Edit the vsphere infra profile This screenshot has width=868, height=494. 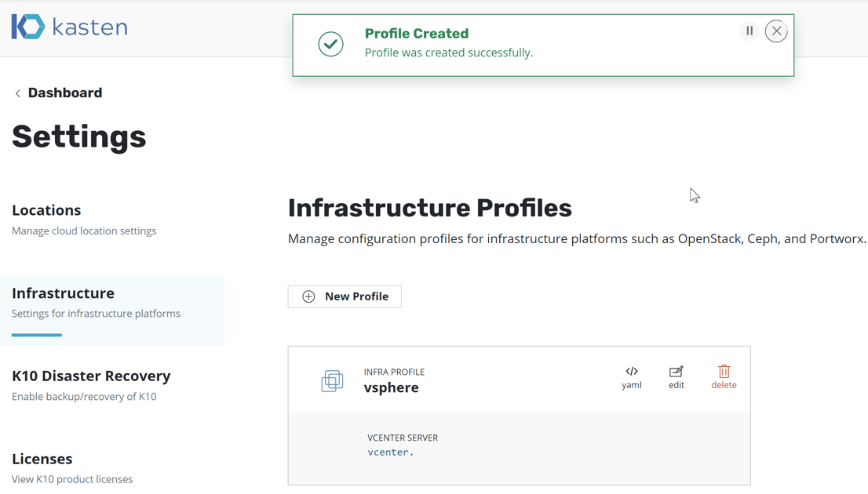[x=676, y=377]
